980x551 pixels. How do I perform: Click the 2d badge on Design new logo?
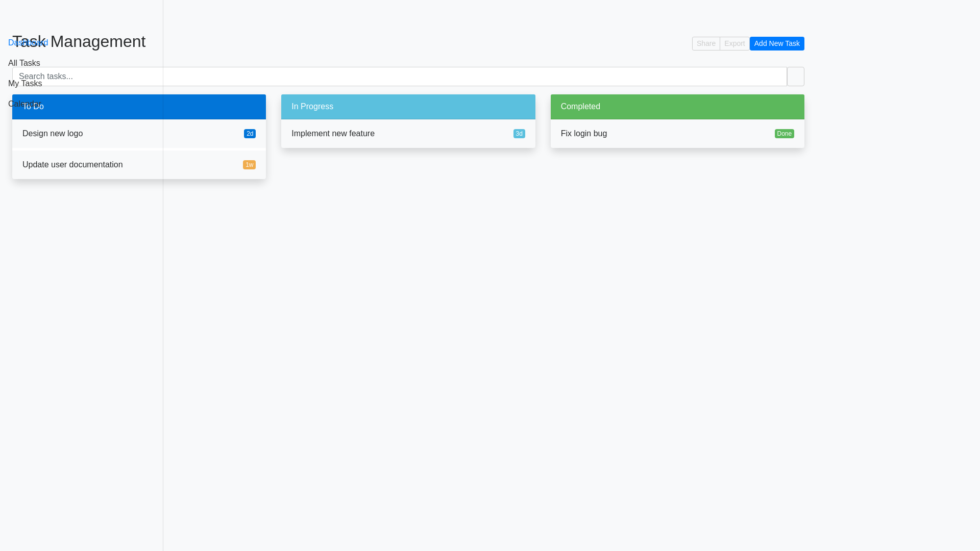click(250, 134)
